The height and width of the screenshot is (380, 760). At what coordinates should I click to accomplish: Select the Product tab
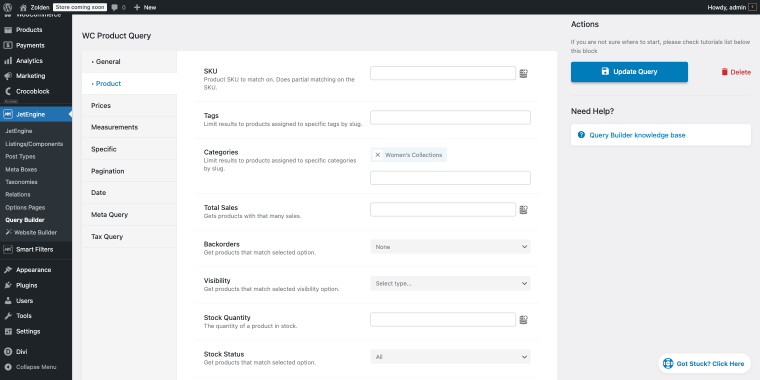point(129,83)
